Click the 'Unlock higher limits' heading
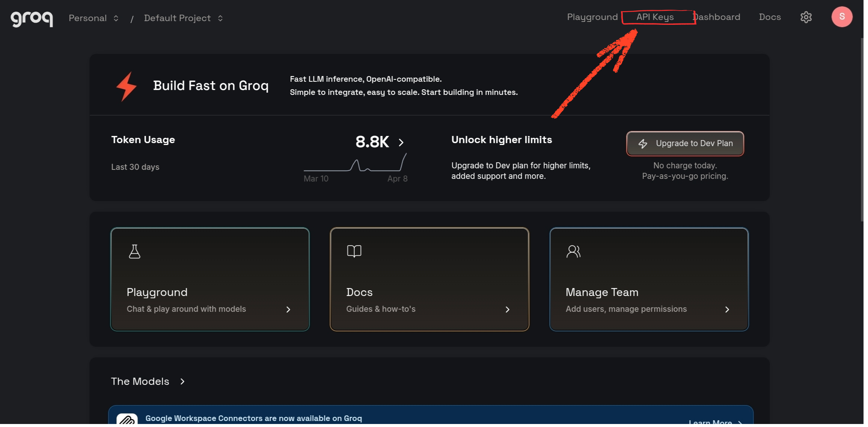 (x=501, y=140)
